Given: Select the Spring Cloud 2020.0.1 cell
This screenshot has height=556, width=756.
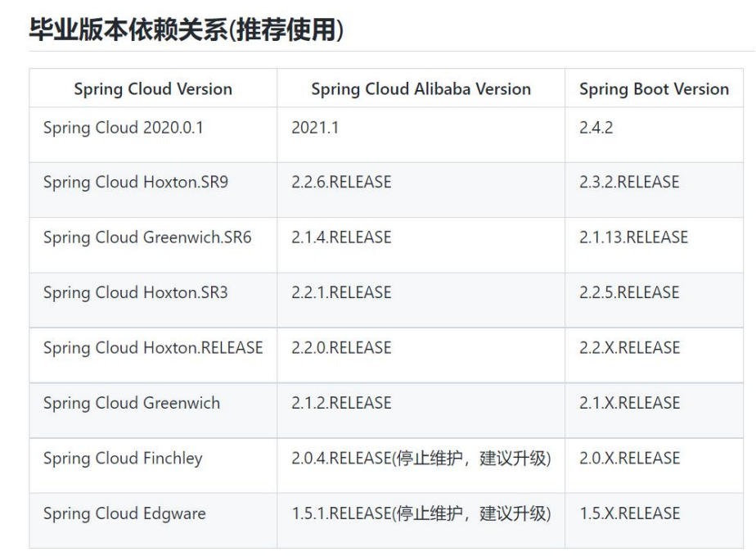Looking at the screenshot, I should tap(124, 128).
